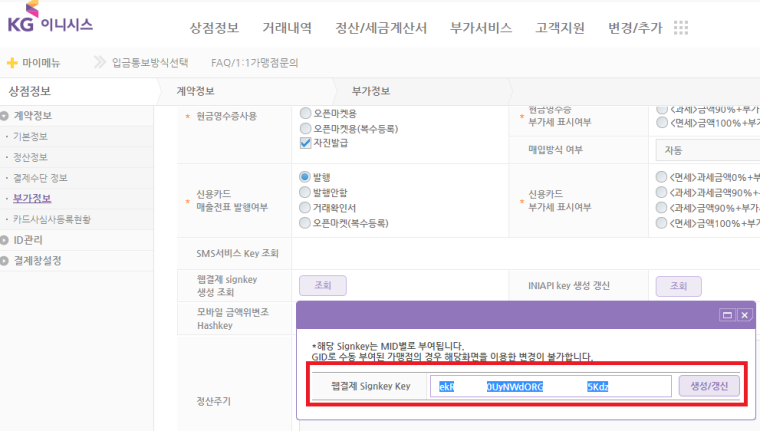
Task: Expand the 결제창설정 sidebar section
Action: 6,261
